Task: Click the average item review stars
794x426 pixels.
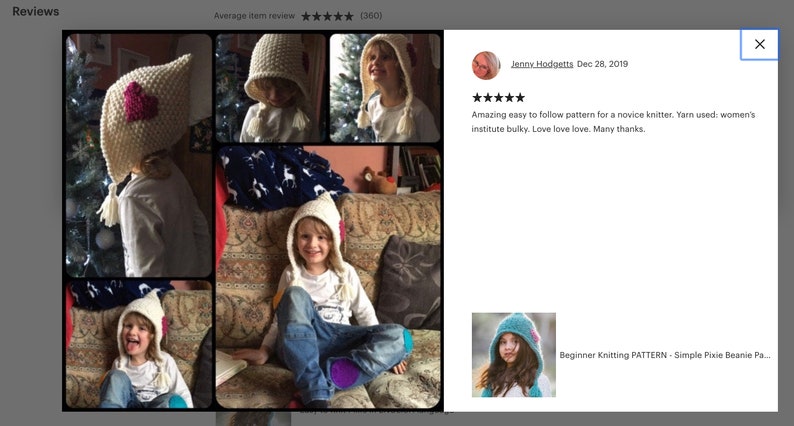Action: pyautogui.click(x=327, y=16)
